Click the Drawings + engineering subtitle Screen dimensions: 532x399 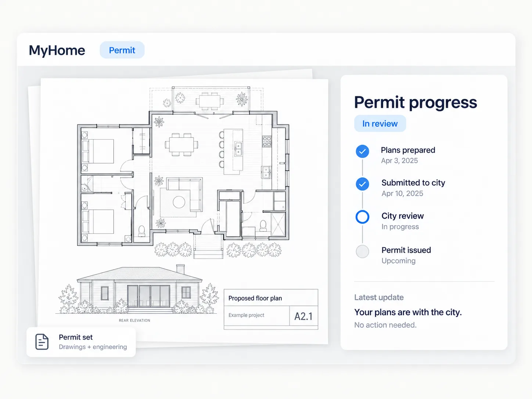(93, 347)
